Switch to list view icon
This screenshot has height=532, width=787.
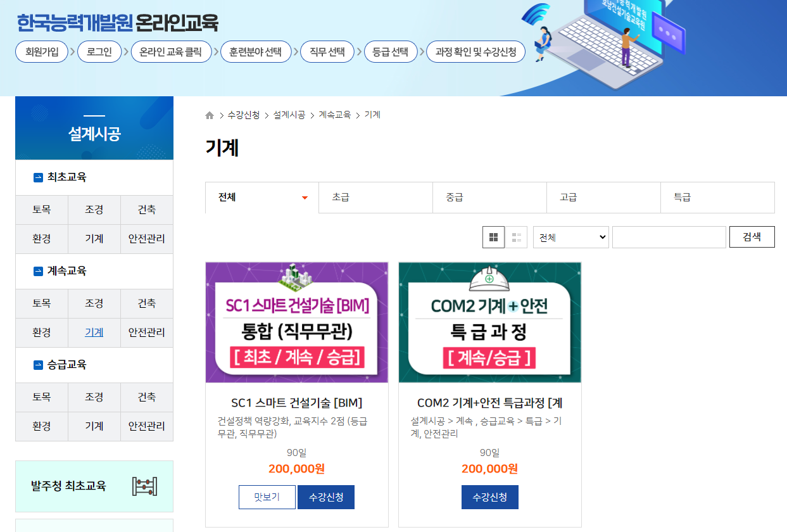tap(517, 237)
